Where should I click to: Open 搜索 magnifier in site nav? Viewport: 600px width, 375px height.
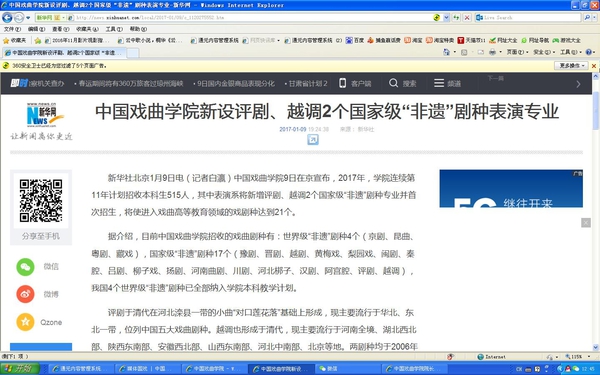pyautogui.click(x=403, y=83)
